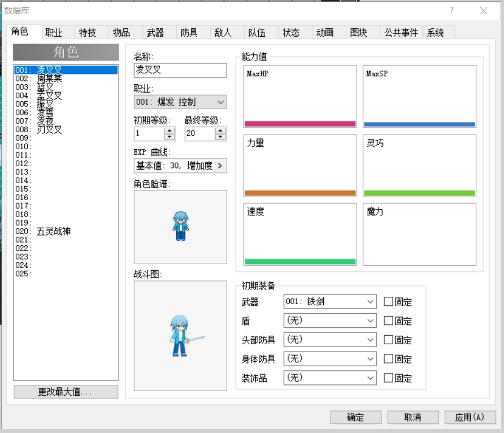Select character 003 in list
The image size is (504, 433).
[x=66, y=87]
